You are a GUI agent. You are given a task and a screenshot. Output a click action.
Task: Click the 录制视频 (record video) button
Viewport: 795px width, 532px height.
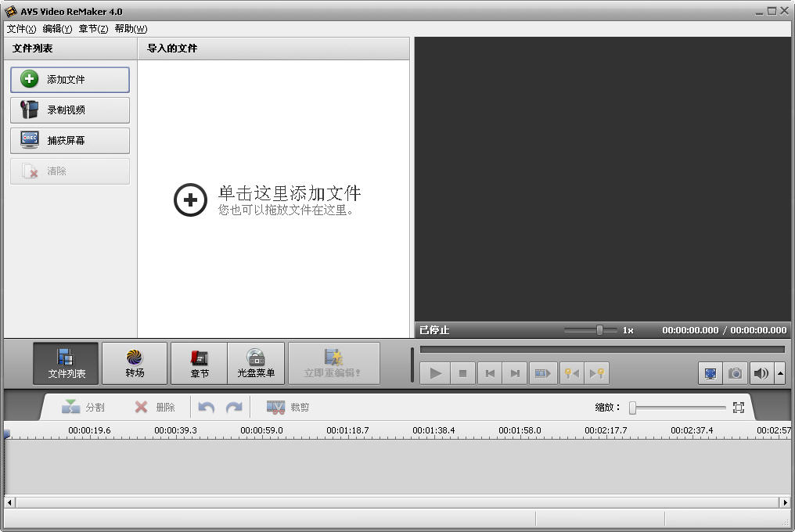pos(69,110)
